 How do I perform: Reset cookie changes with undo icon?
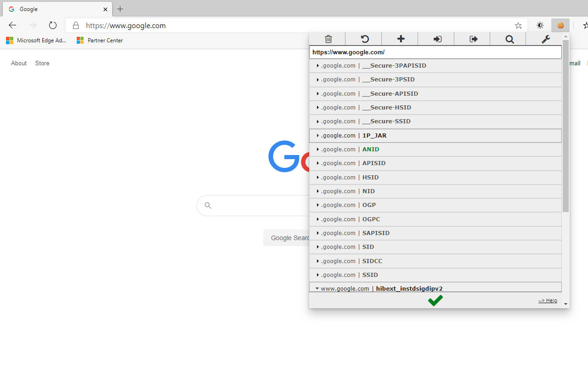pos(364,39)
